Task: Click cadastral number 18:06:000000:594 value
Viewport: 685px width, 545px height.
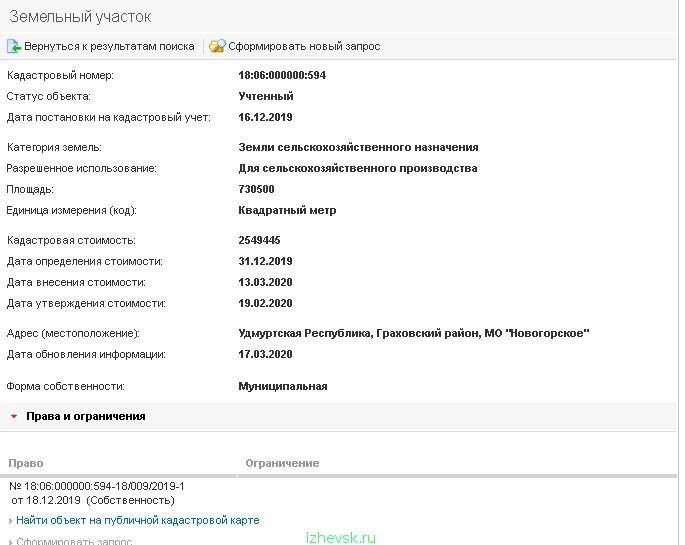Action: click(282, 75)
